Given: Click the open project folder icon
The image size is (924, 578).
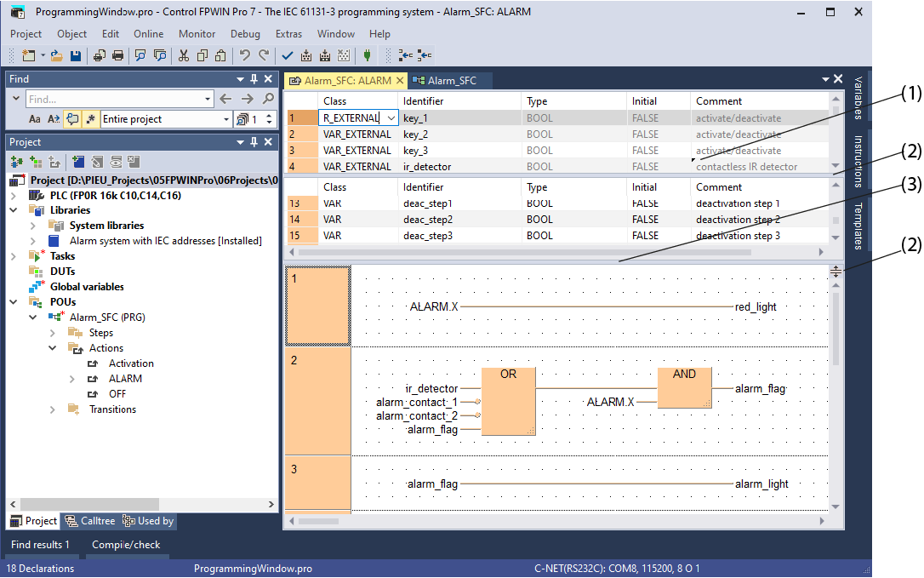Looking at the screenshot, I should click(x=56, y=55).
